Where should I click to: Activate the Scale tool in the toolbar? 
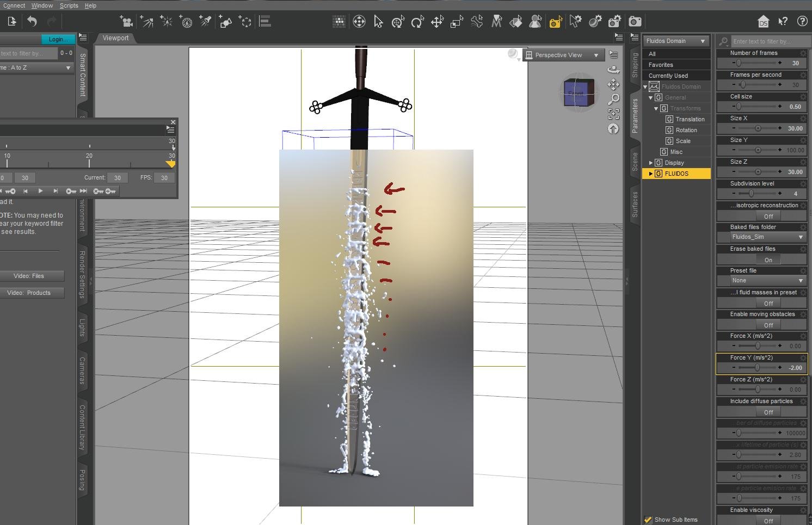pos(457,22)
